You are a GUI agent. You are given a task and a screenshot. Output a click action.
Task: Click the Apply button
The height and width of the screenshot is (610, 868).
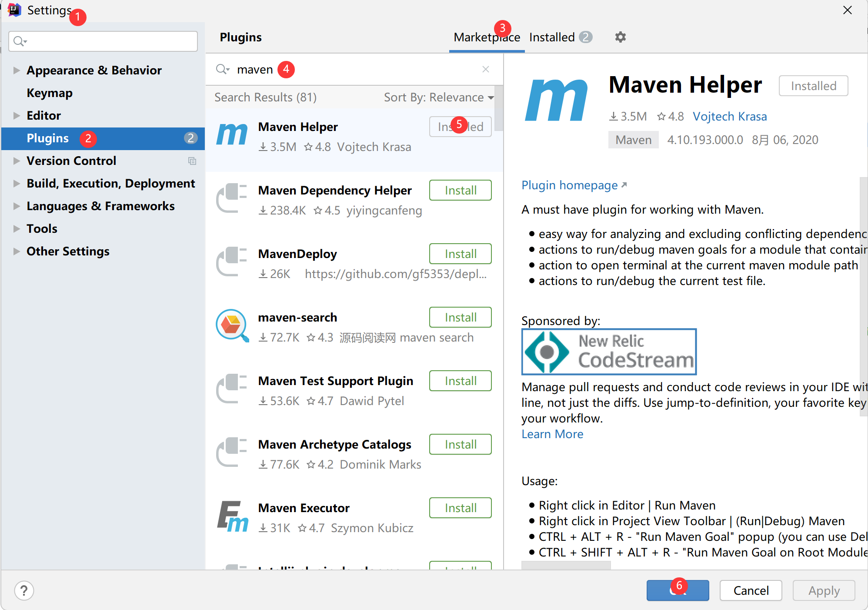pos(824,590)
